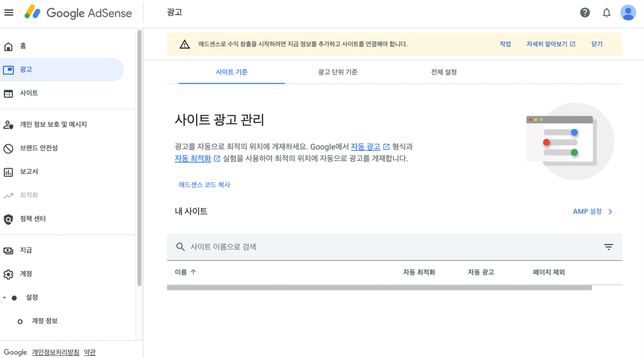Click the table horizontal scrollbar

pos(379,288)
